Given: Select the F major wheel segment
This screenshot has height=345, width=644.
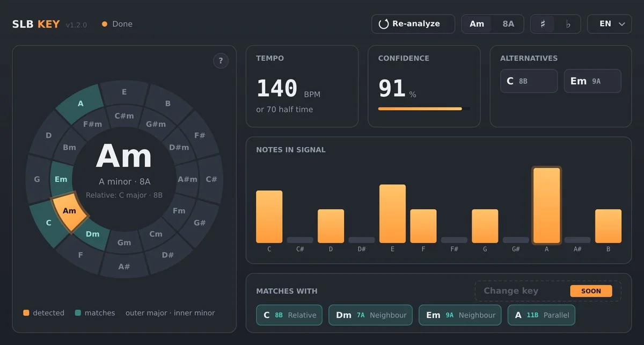Looking at the screenshot, I should tap(80, 255).
